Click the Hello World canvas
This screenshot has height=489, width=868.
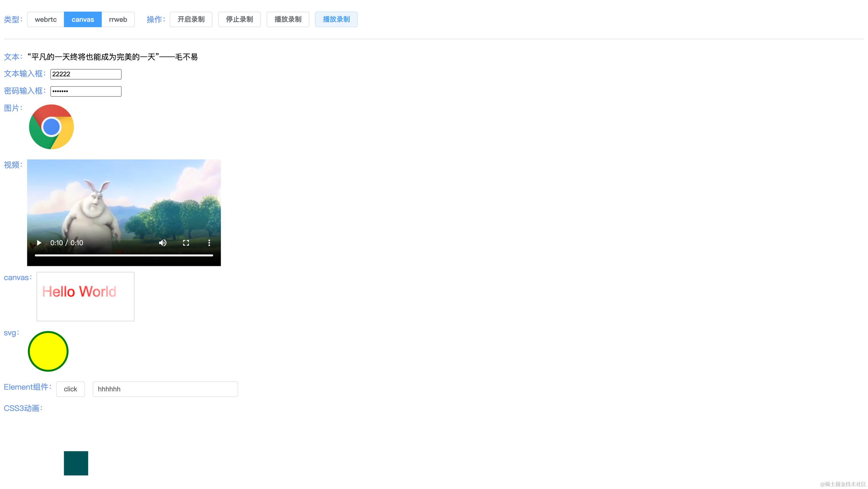tap(85, 296)
